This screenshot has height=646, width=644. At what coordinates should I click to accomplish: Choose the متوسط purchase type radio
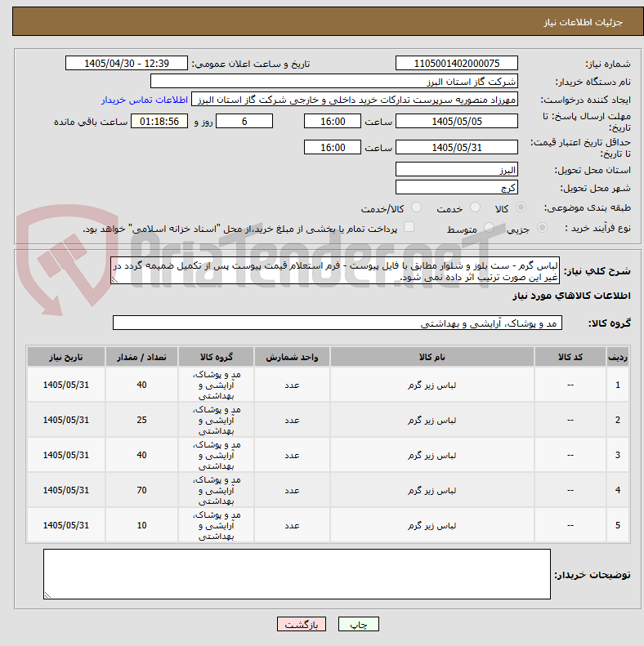tap(489, 227)
